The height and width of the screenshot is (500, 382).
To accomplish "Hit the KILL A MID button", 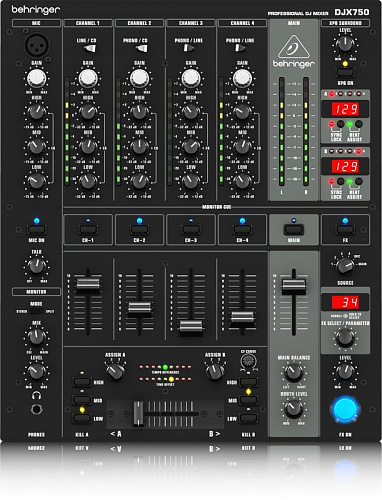I will click(82, 400).
